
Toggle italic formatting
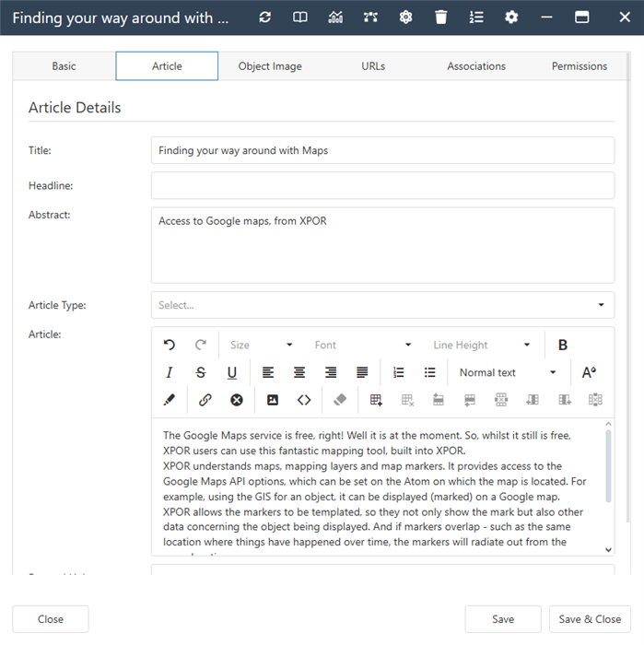[x=169, y=372]
